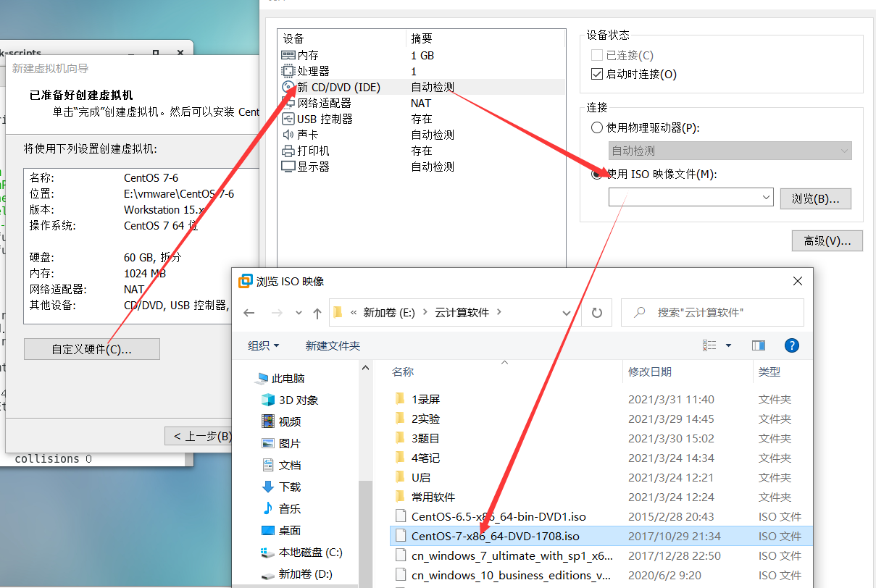
Task: Open 文档 folder in the navigation pane
Action: click(x=281, y=465)
